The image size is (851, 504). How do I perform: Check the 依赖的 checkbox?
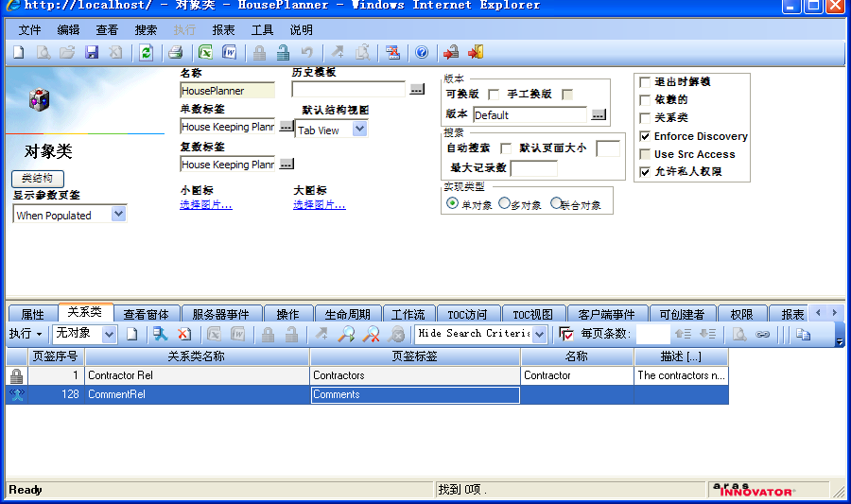click(645, 100)
